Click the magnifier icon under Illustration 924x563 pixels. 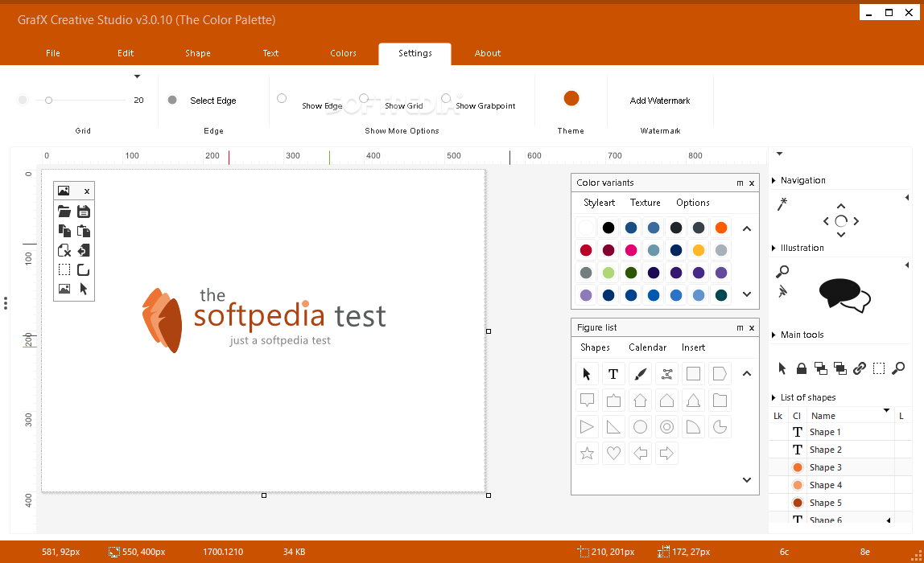pyautogui.click(x=782, y=272)
